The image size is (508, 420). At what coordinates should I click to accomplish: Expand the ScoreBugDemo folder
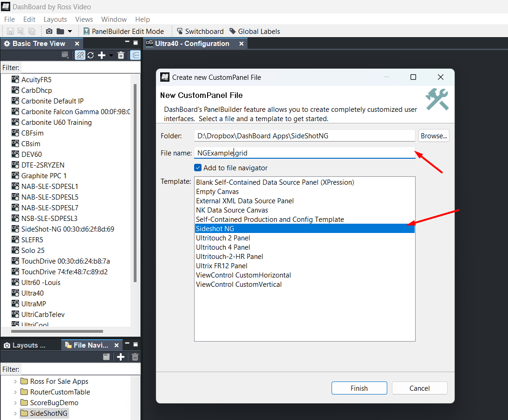[x=15, y=403]
